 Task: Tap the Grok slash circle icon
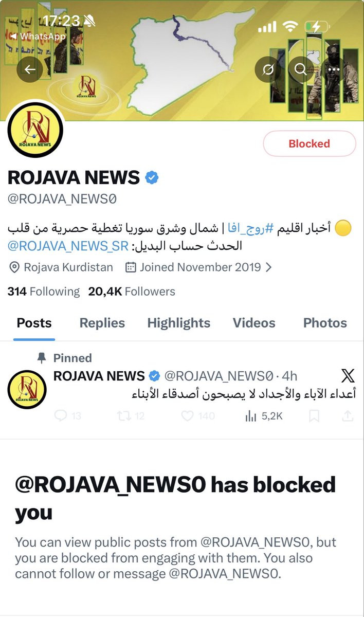tap(268, 69)
